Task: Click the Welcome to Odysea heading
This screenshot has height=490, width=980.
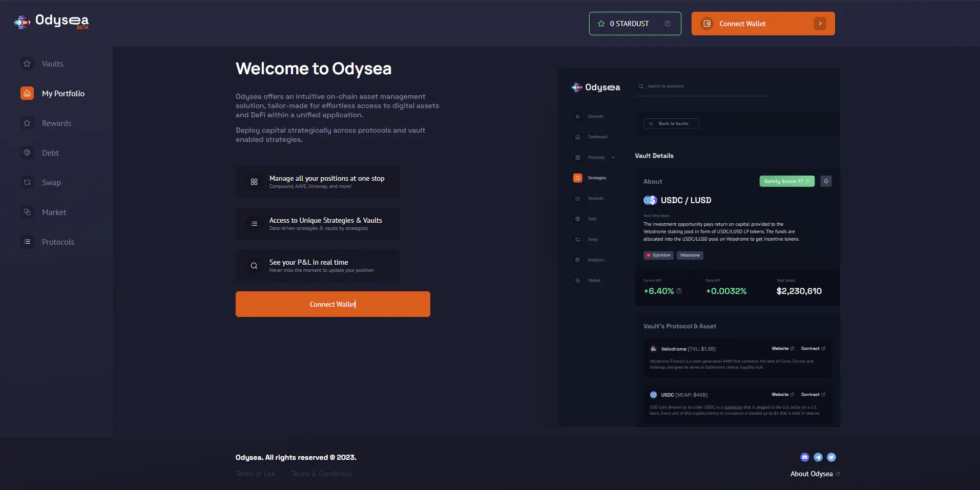Action: 314,69
